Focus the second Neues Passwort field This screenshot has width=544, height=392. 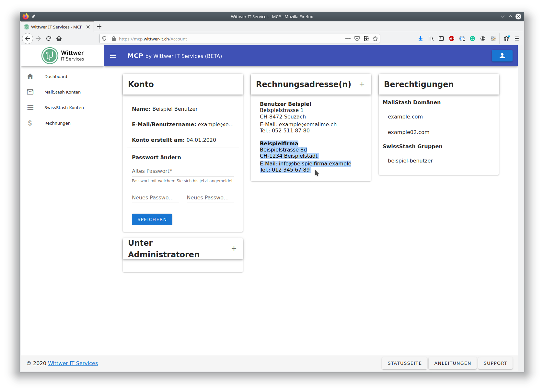tap(210, 197)
